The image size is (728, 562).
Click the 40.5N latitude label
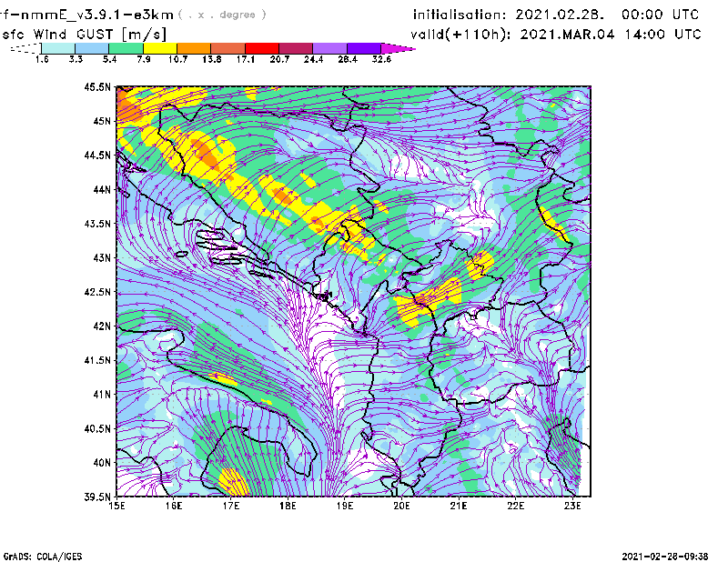pyautogui.click(x=97, y=428)
